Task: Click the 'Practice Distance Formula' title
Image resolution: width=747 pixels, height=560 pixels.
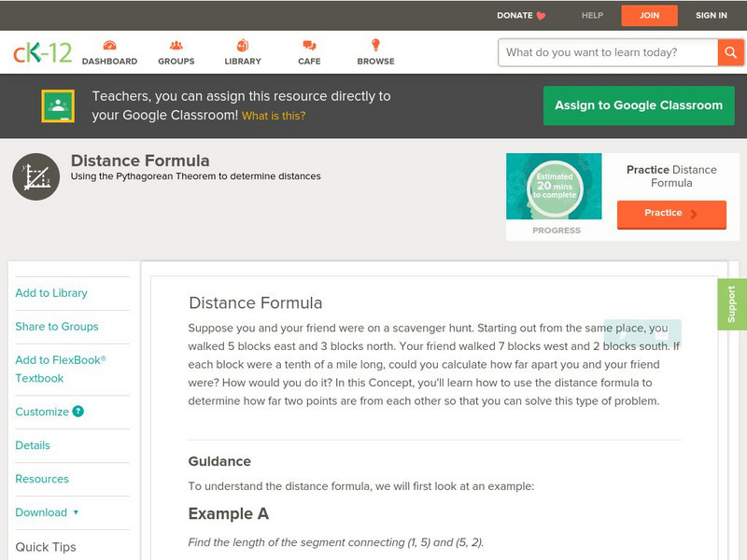Action: tap(671, 176)
